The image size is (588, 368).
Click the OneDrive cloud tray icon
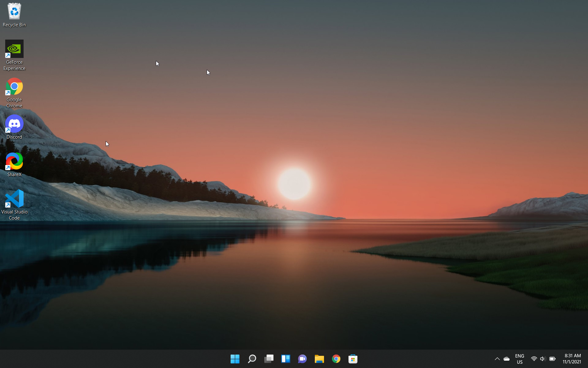(507, 359)
